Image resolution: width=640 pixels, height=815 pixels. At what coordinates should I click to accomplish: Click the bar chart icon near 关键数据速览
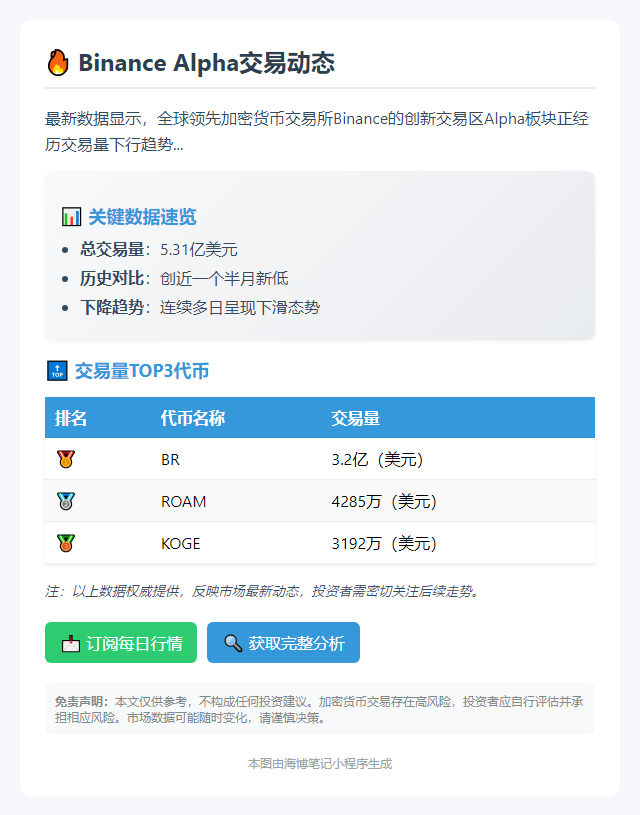click(71, 217)
